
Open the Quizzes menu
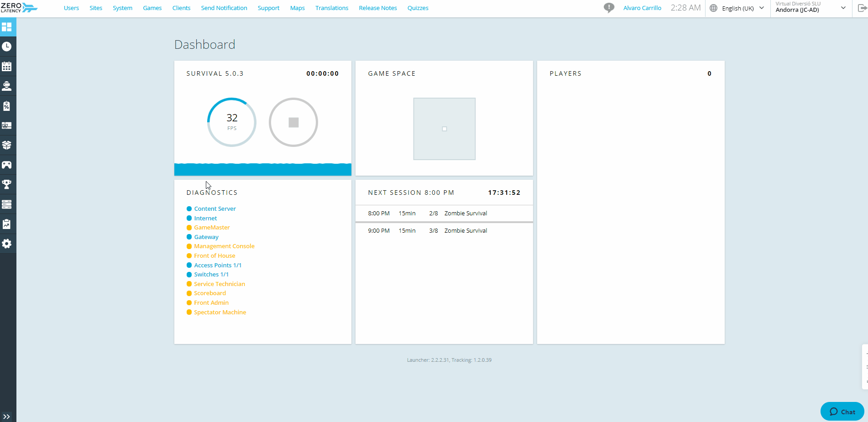tap(418, 8)
